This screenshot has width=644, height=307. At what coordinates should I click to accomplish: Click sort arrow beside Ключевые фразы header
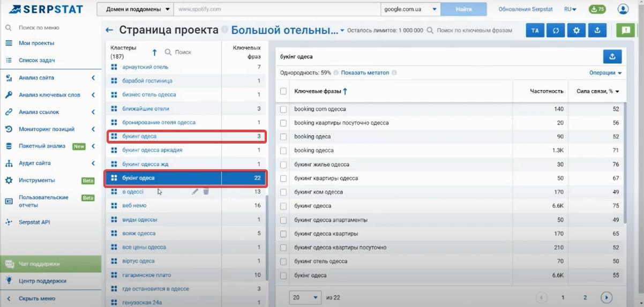pos(345,91)
